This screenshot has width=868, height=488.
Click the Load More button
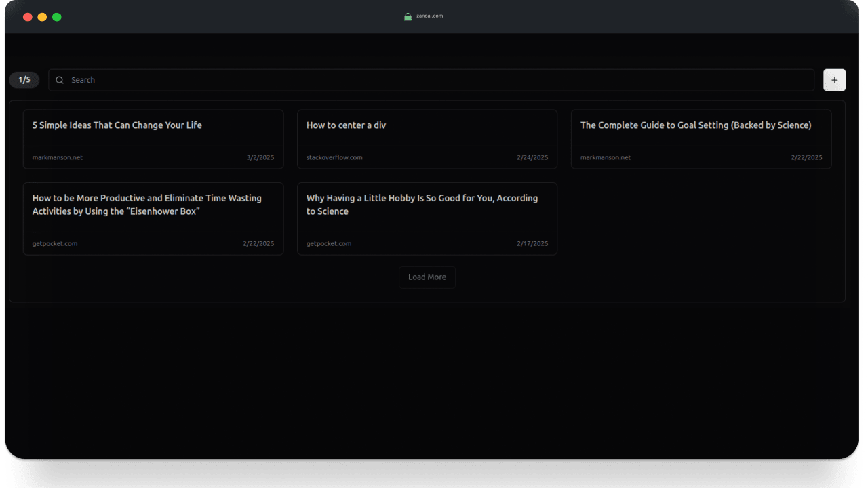427,277
